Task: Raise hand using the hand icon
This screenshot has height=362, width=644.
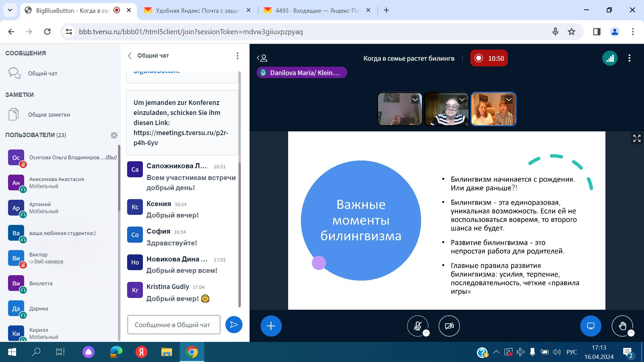Action: tap(622, 326)
